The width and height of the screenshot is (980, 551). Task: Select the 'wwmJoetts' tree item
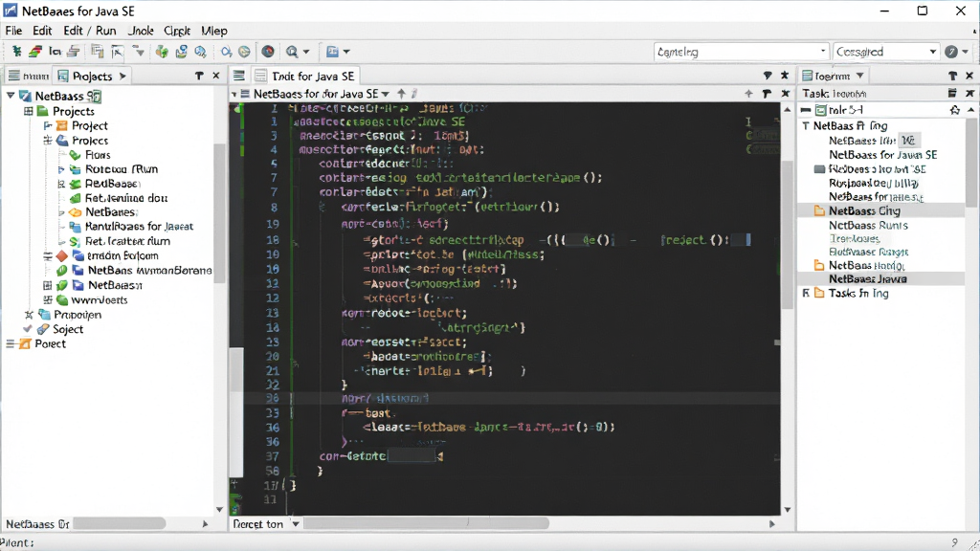[100, 299]
